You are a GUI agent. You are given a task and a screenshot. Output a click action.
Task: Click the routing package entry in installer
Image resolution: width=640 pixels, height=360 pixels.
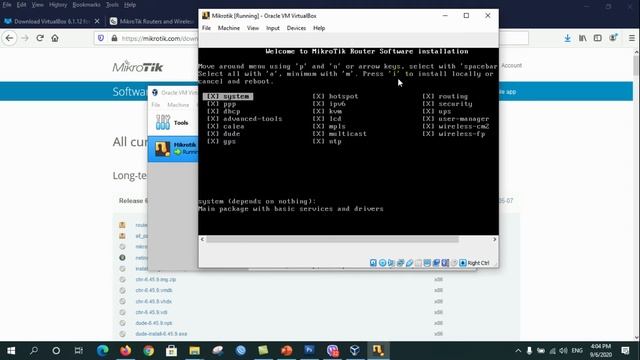coord(445,96)
